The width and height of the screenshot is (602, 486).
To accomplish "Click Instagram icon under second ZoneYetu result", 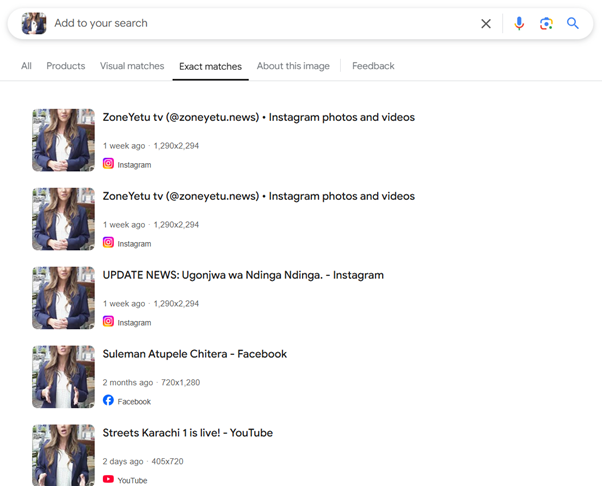I will 108,243.
